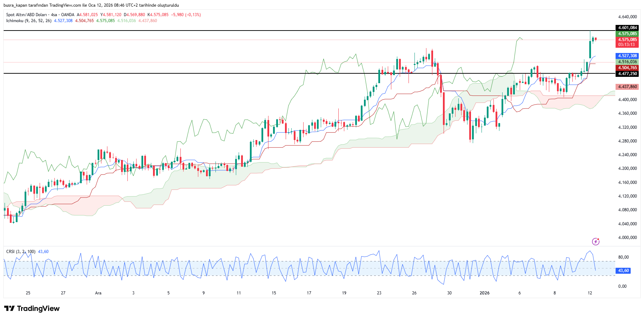Open the Ichimoku (9, 26, 52, 26) legend
The width and height of the screenshot is (644, 319).
(x=29, y=21)
